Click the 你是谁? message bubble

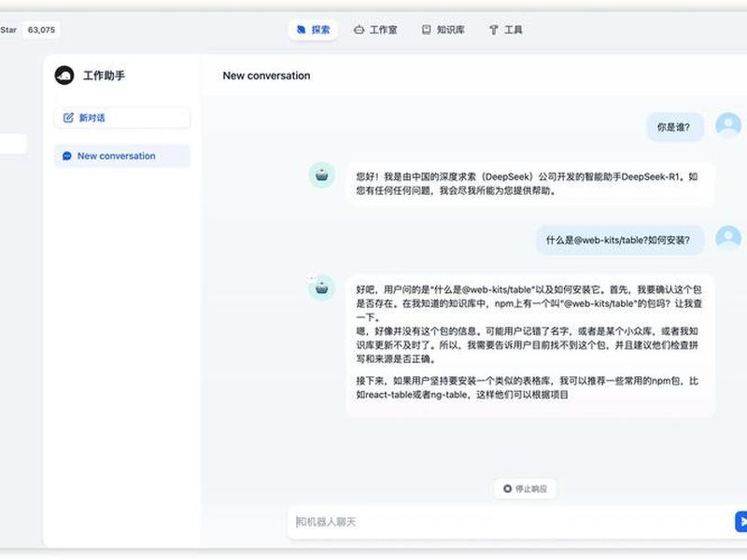(675, 127)
